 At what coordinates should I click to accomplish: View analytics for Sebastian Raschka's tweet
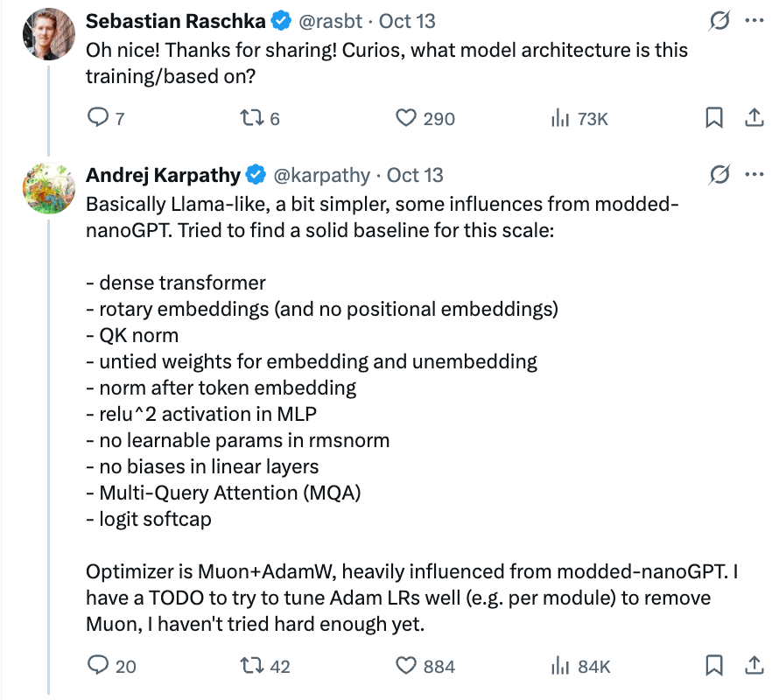point(560,117)
